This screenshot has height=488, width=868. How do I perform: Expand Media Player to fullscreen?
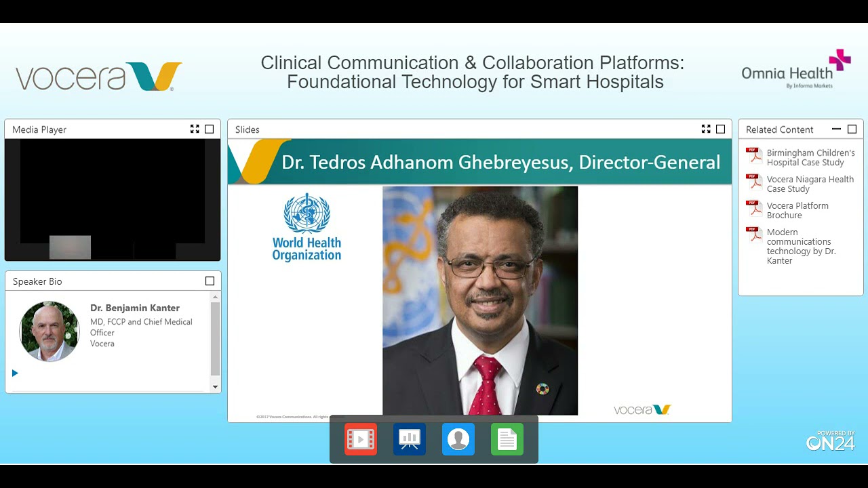click(x=195, y=129)
